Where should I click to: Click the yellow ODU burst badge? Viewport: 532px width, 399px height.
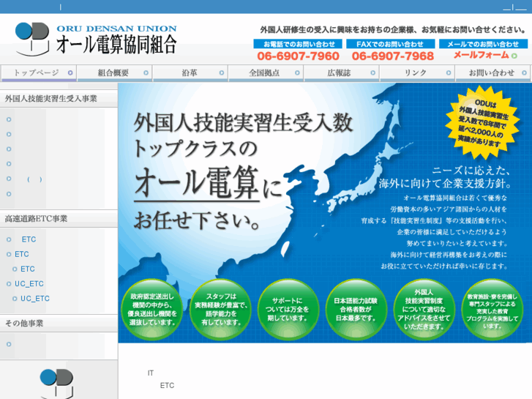(x=482, y=122)
